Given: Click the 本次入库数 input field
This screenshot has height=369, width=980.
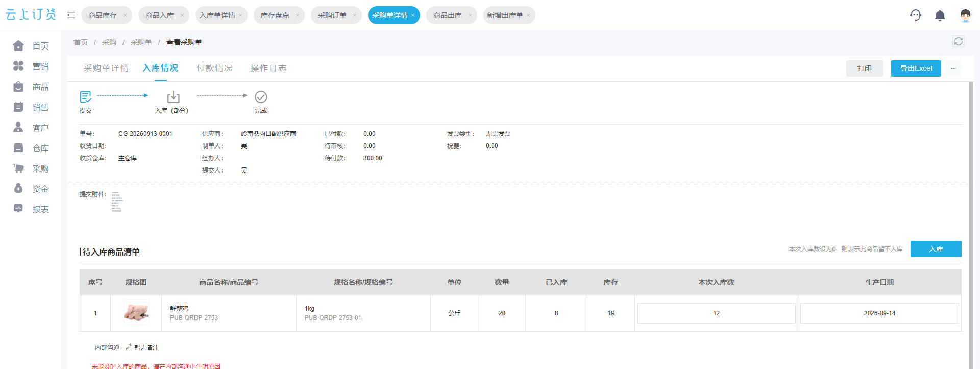Looking at the screenshot, I should 716,313.
